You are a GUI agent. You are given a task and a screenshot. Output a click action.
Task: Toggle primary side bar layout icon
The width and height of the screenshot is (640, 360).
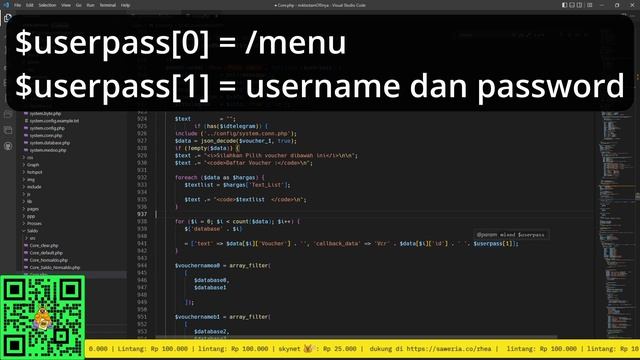pyautogui.click(x=564, y=5)
